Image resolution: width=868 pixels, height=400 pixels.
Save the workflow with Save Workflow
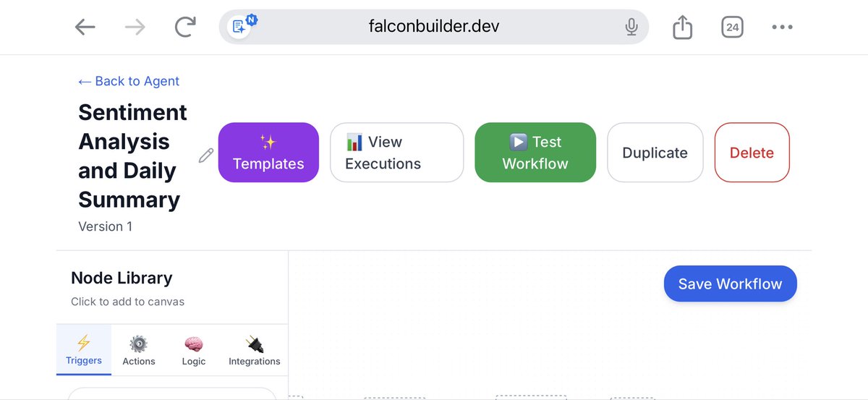point(730,284)
